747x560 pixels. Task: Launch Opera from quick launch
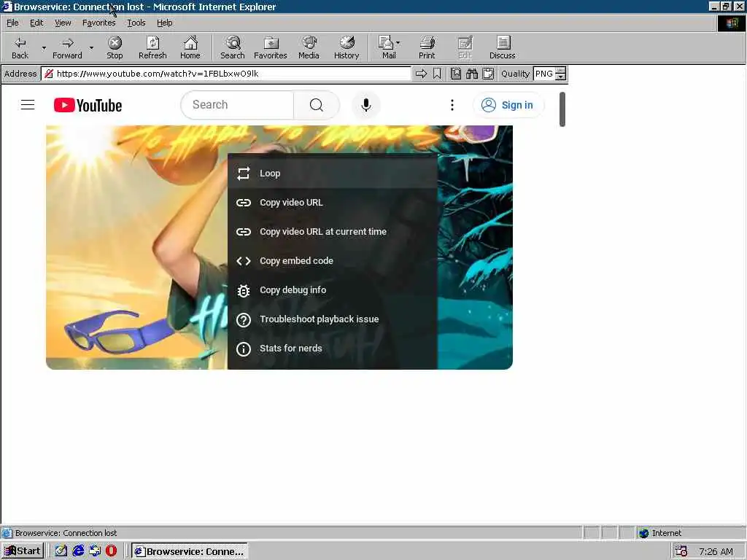tap(111, 551)
